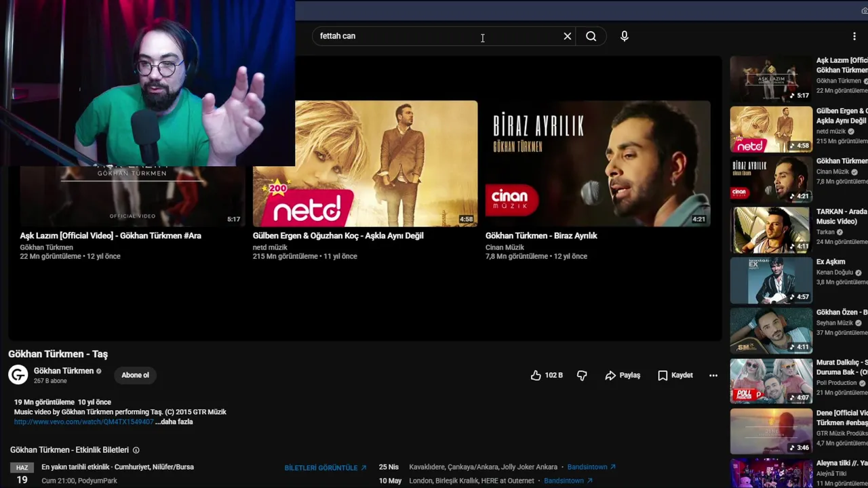Screen dimensions: 868x488
Task: Click the '102 B' like count
Action: tap(553, 375)
